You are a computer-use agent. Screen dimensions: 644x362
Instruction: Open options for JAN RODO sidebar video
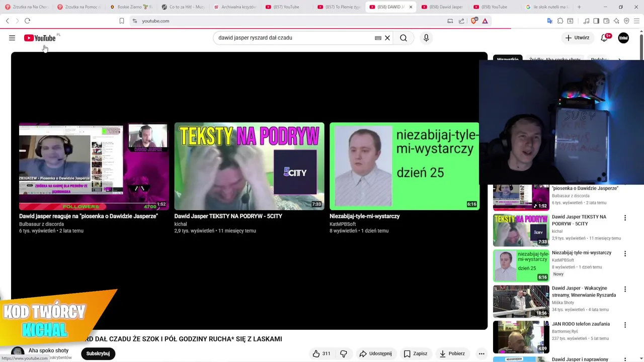pyautogui.click(x=625, y=325)
